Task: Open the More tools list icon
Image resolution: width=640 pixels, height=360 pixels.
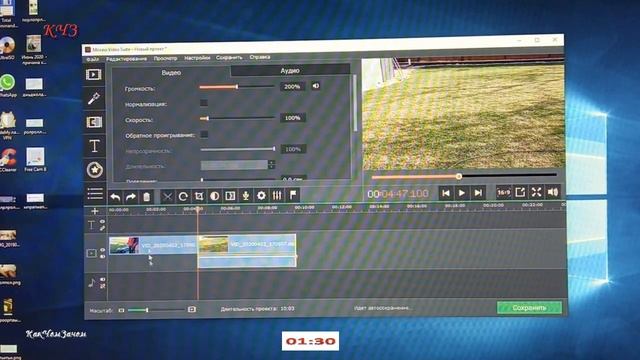Action: 95,193
